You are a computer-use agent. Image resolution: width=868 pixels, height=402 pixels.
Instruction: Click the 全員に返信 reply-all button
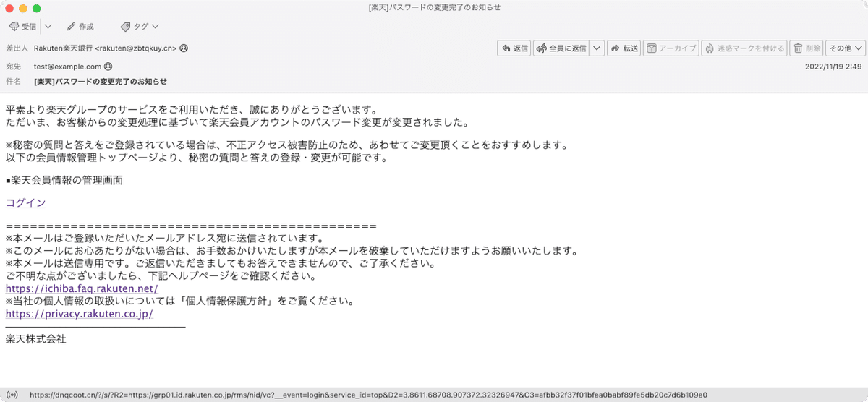[x=561, y=48]
